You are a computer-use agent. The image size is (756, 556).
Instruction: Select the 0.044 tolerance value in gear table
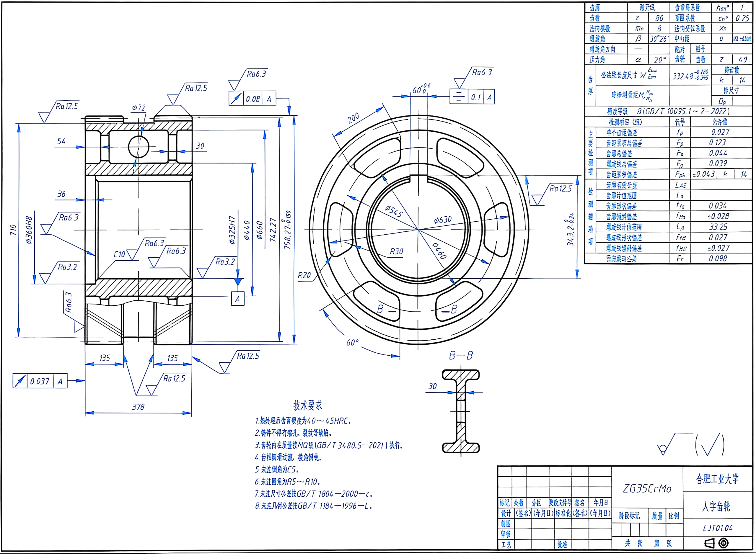tap(718, 153)
